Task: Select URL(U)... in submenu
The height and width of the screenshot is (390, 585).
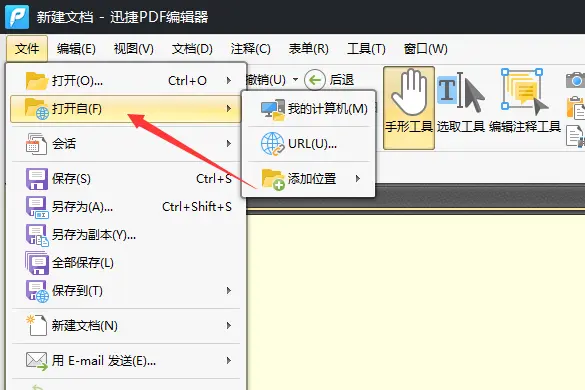Action: click(309, 144)
